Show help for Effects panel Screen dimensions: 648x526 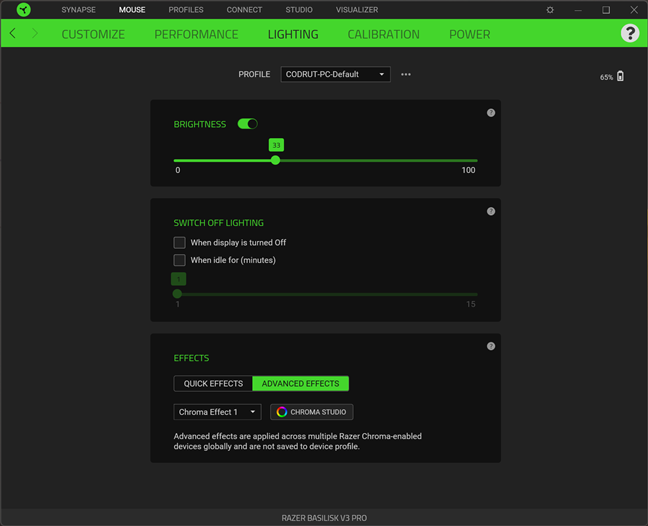click(x=491, y=346)
